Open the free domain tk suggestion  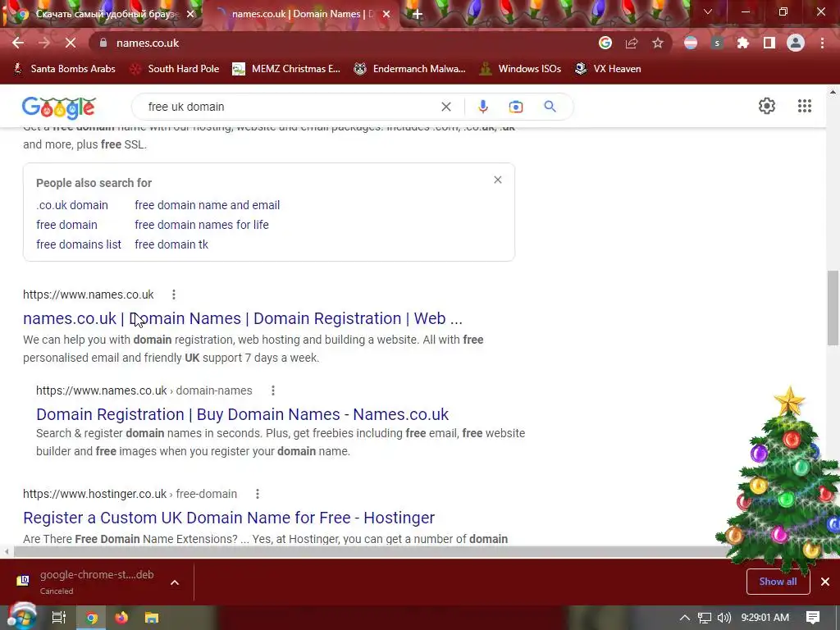[171, 244]
